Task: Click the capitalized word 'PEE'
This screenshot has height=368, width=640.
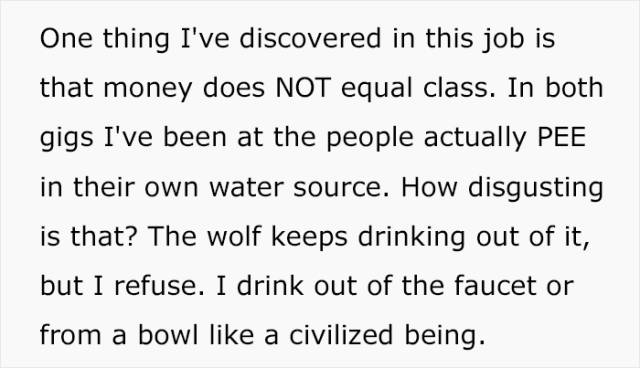Action: 562,137
